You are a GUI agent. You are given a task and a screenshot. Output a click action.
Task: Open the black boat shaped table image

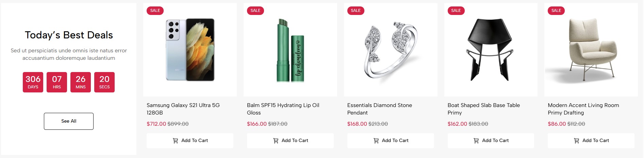pos(491,50)
